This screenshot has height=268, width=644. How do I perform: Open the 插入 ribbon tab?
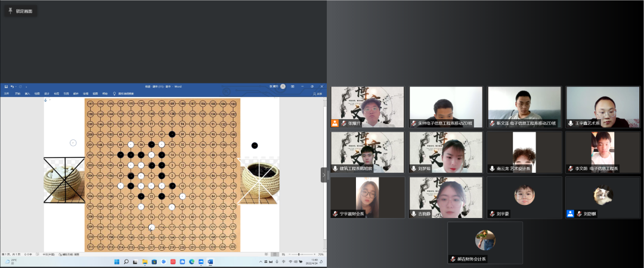point(27,94)
